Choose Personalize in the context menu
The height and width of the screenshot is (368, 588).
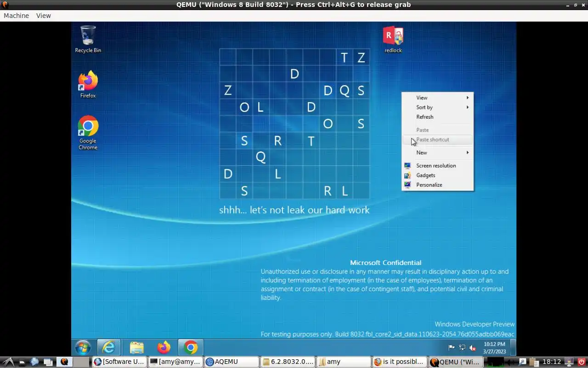437,185
